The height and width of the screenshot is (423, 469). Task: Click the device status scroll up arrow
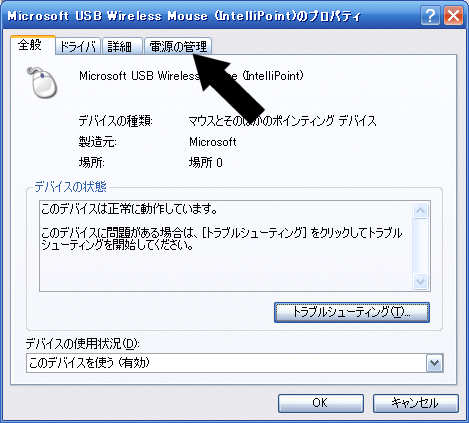(x=421, y=210)
